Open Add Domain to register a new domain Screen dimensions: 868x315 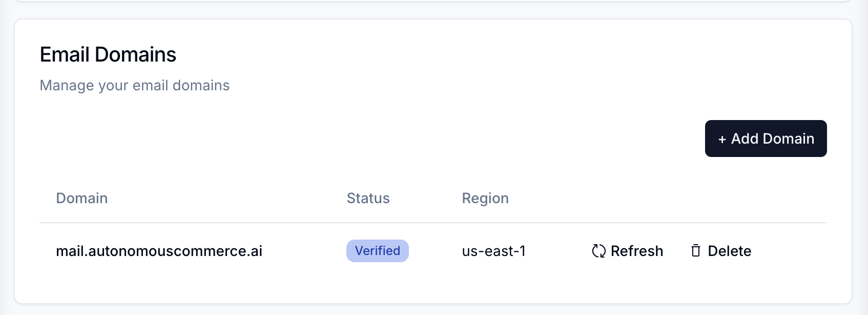[x=766, y=138]
